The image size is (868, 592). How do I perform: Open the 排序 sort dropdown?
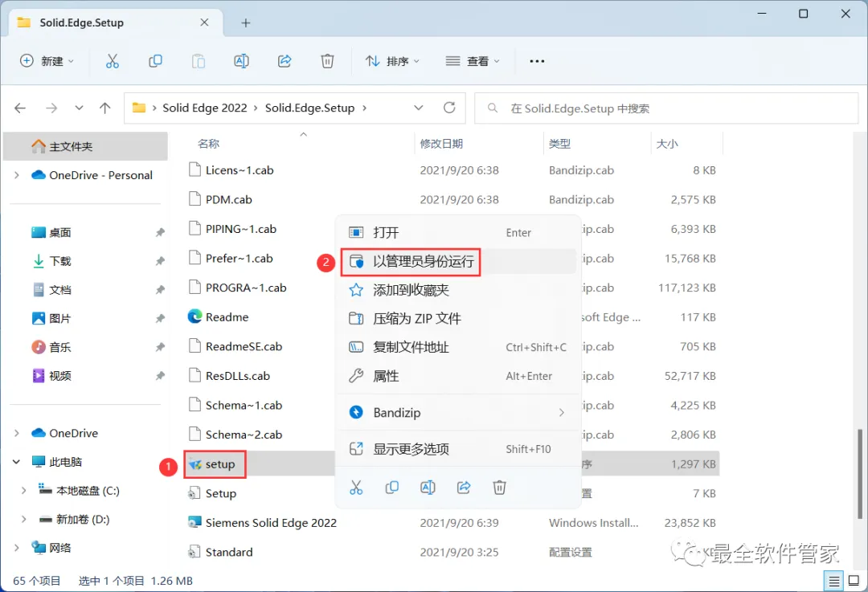pos(392,61)
